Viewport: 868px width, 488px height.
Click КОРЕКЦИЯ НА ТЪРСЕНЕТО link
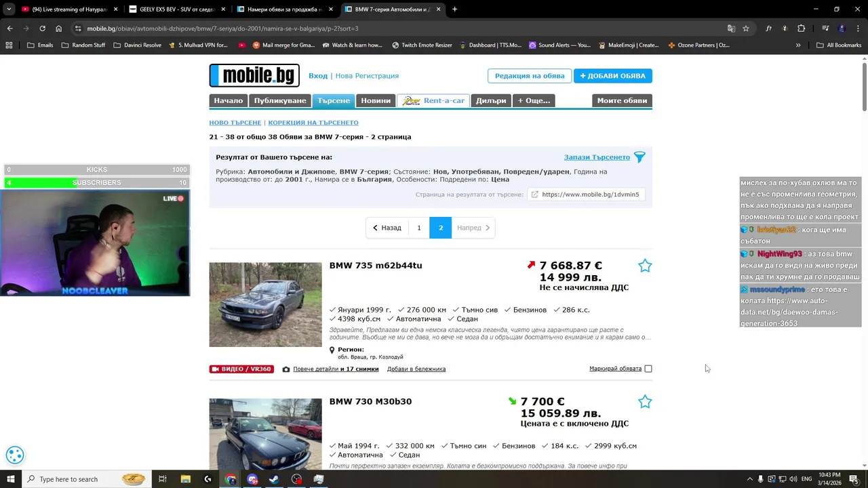pyautogui.click(x=313, y=123)
